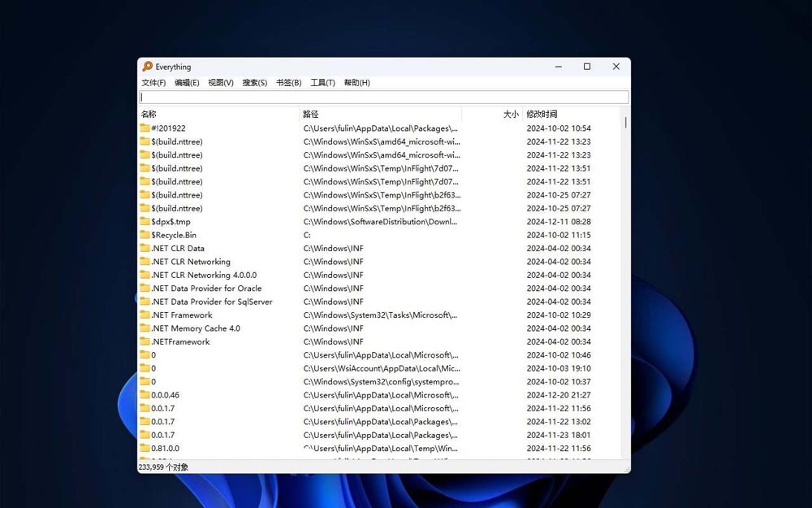Click the Everything app icon in title bar
Image resolution: width=812 pixels, height=508 pixels.
click(x=148, y=67)
